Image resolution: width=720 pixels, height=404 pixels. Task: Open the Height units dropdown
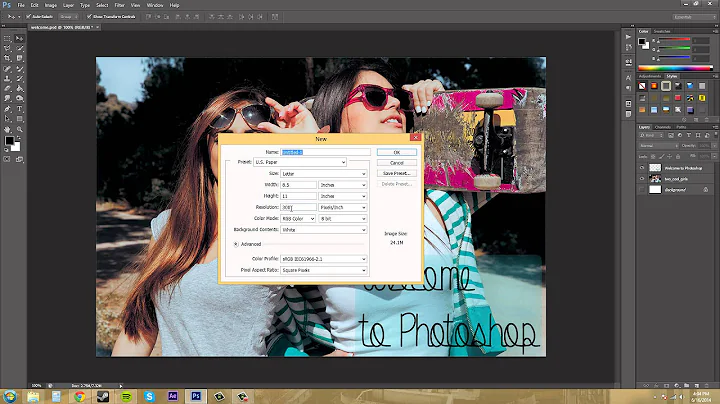343,196
